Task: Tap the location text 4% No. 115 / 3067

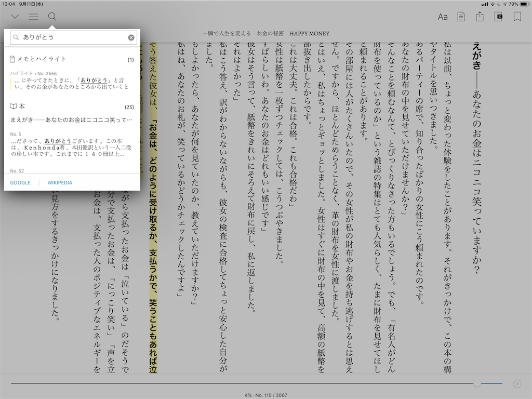Action: tap(266, 395)
